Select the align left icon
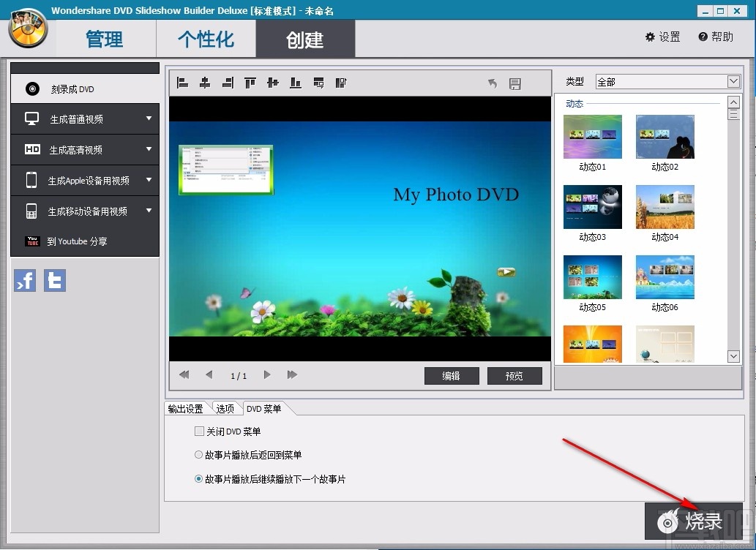 (x=182, y=83)
